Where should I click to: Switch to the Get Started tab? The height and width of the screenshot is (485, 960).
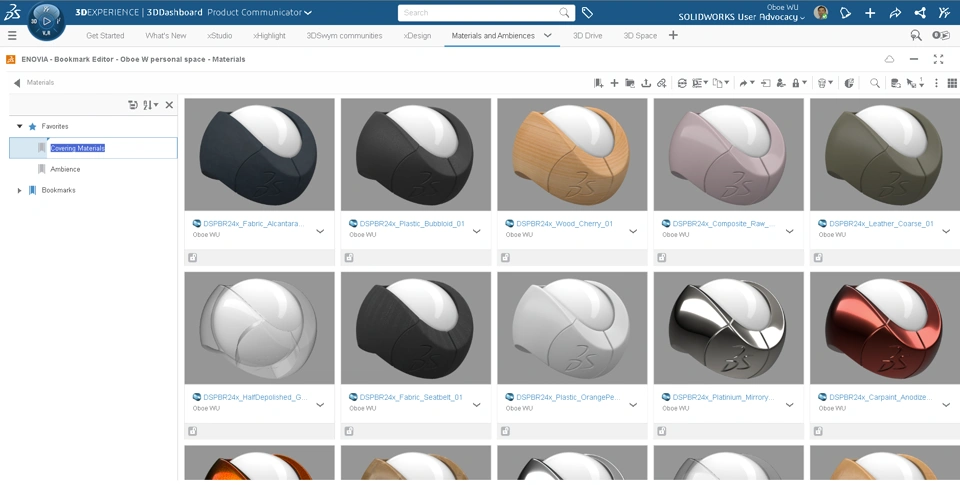(105, 36)
